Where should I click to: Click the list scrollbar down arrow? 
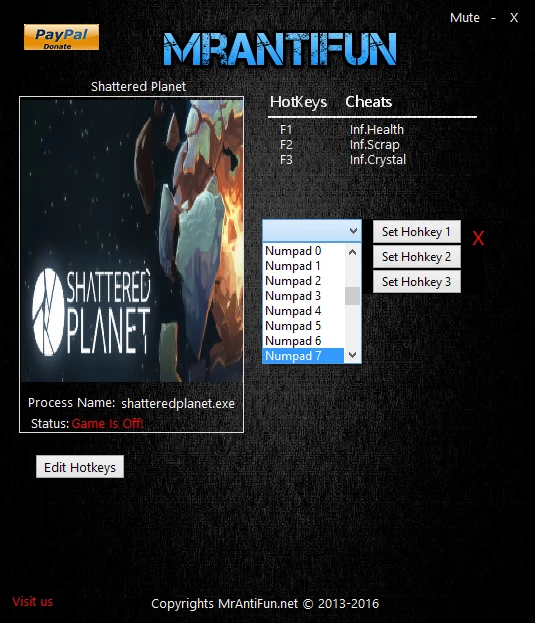tap(352, 355)
